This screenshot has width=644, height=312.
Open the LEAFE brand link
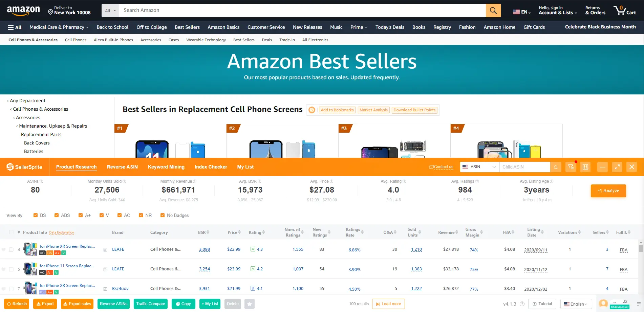[x=118, y=249]
